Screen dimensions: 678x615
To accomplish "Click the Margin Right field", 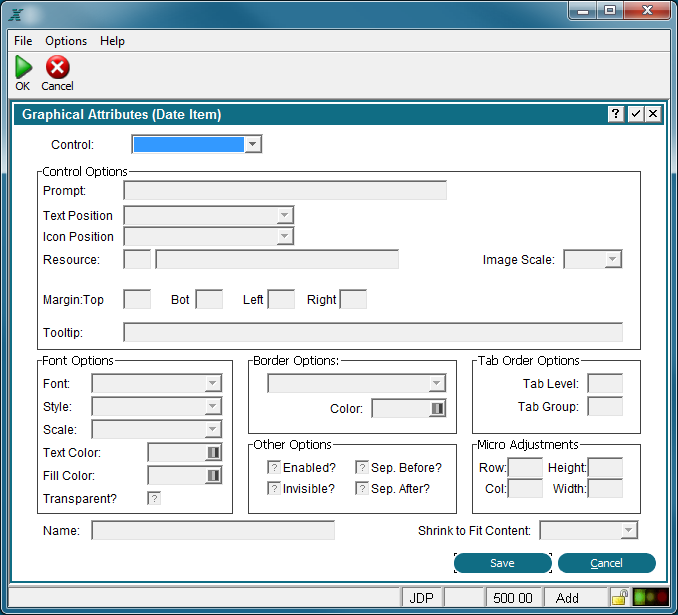I will [353, 299].
